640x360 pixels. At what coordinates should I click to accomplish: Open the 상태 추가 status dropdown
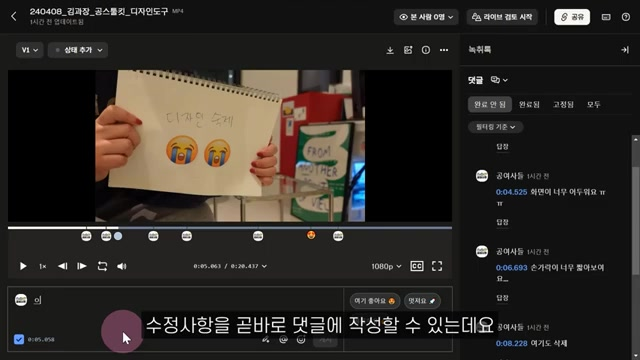[78, 50]
